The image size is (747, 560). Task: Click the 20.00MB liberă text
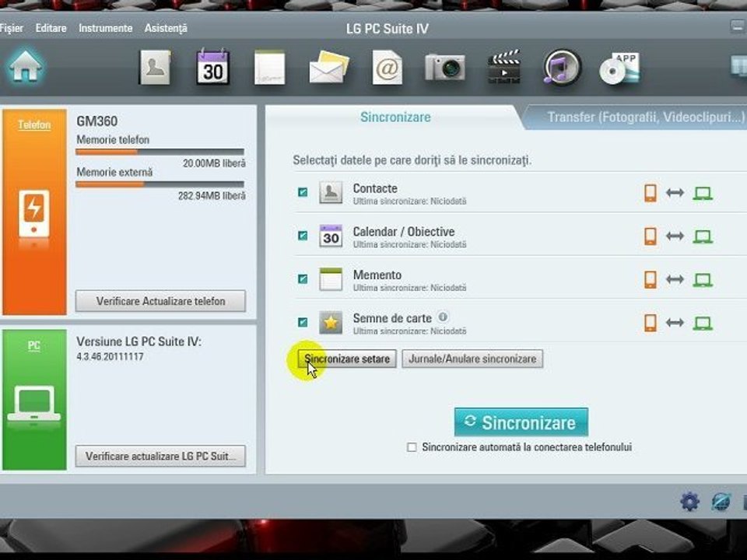(214, 163)
